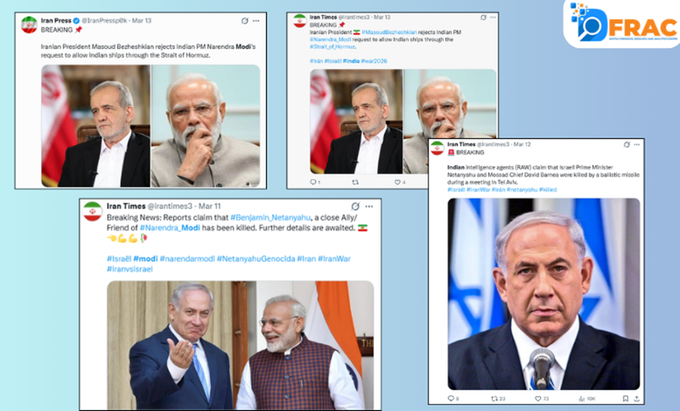Bookmark the Mar 12 Iran Times tweet
Viewport: 680px width, 411px height.
[x=625, y=398]
